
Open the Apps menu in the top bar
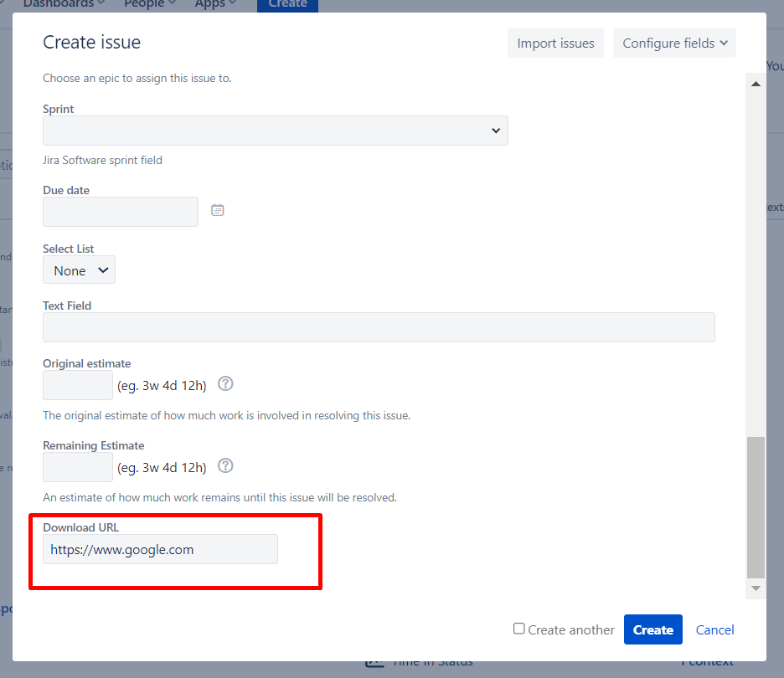pos(215,4)
